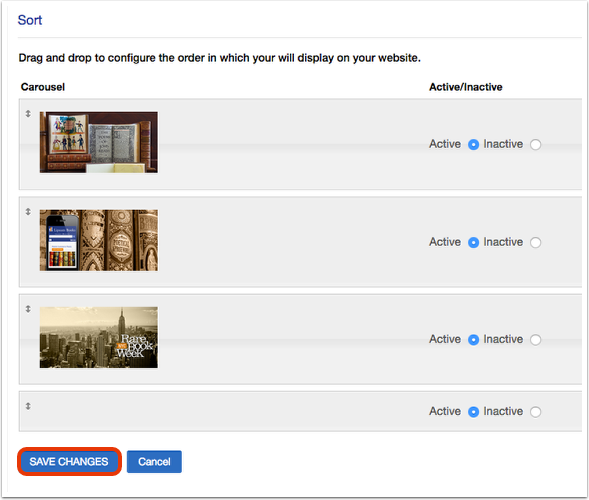Select the open antique book thumbnail
Image resolution: width=589 pixels, height=500 pixels.
pyautogui.click(x=99, y=142)
